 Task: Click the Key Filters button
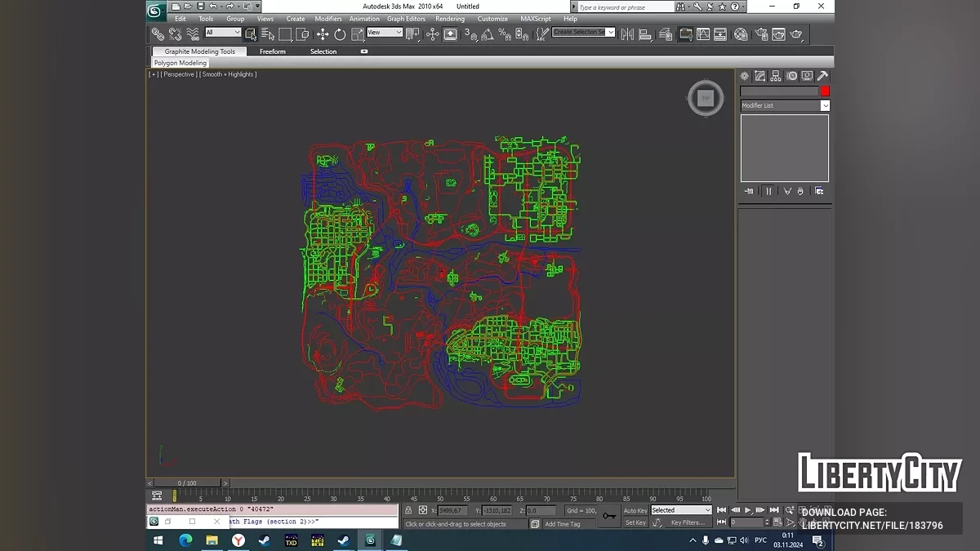click(688, 522)
